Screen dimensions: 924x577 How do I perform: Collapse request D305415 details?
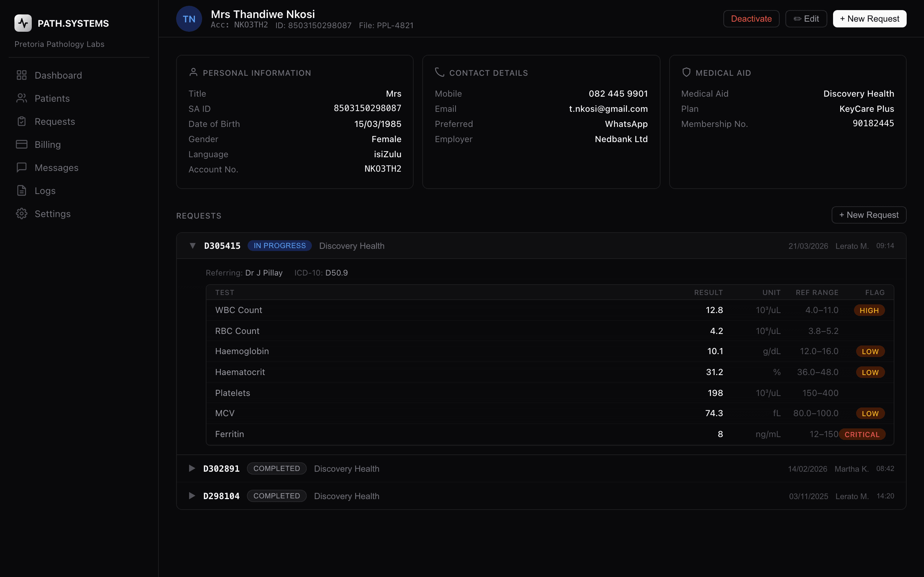(x=192, y=246)
